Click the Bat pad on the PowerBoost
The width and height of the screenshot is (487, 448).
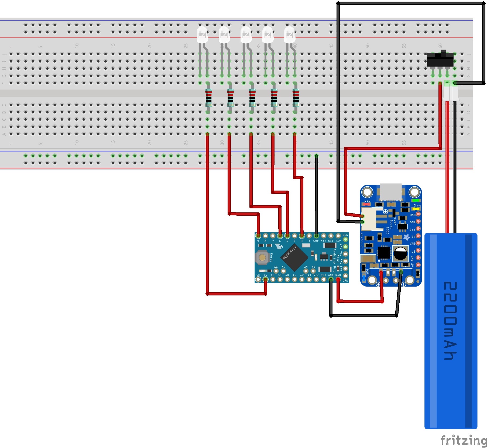pyautogui.click(x=418, y=229)
